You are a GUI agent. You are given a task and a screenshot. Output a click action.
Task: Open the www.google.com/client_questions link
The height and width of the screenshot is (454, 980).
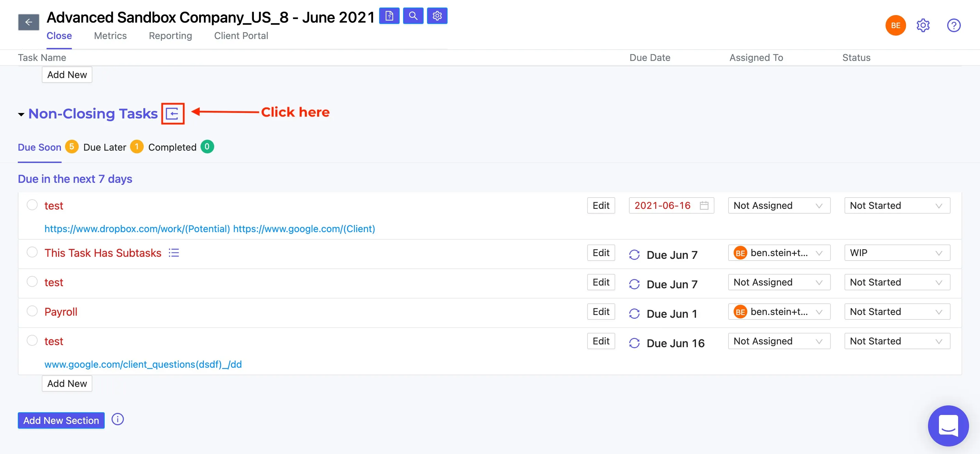[143, 364]
